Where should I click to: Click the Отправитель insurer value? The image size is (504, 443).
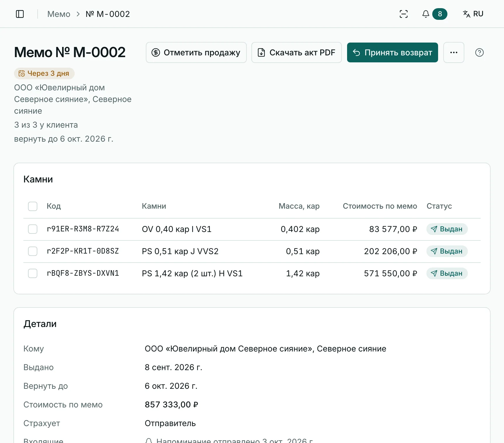point(170,423)
